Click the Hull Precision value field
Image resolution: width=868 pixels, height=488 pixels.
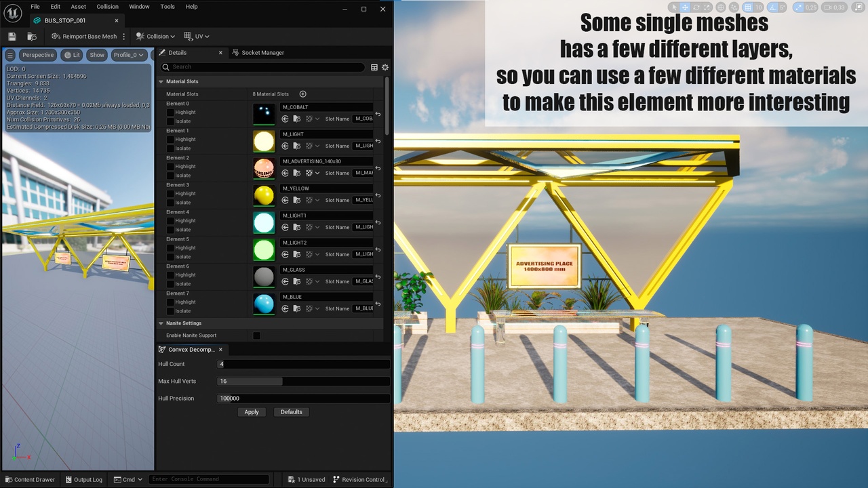coord(303,398)
